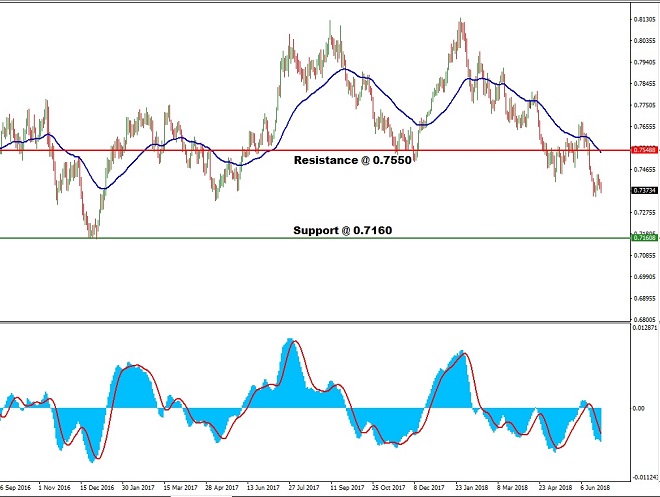Image resolution: width=660 pixels, height=497 pixels.
Task: Click the 15 Mar 2017 date label
Action: (180, 488)
